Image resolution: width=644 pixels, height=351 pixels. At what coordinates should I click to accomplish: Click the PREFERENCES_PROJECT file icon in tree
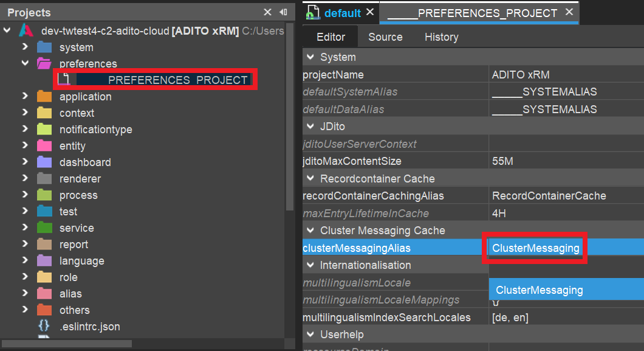[x=64, y=80]
